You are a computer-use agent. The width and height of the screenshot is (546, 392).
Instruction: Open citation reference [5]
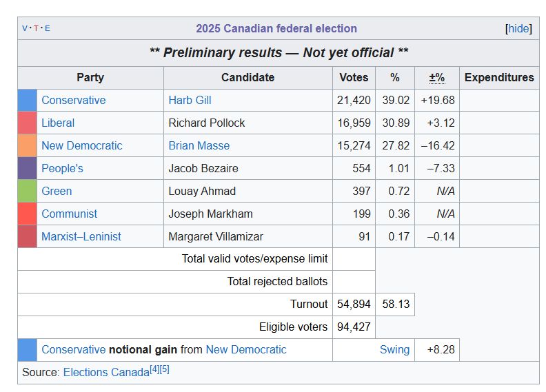tap(164, 369)
